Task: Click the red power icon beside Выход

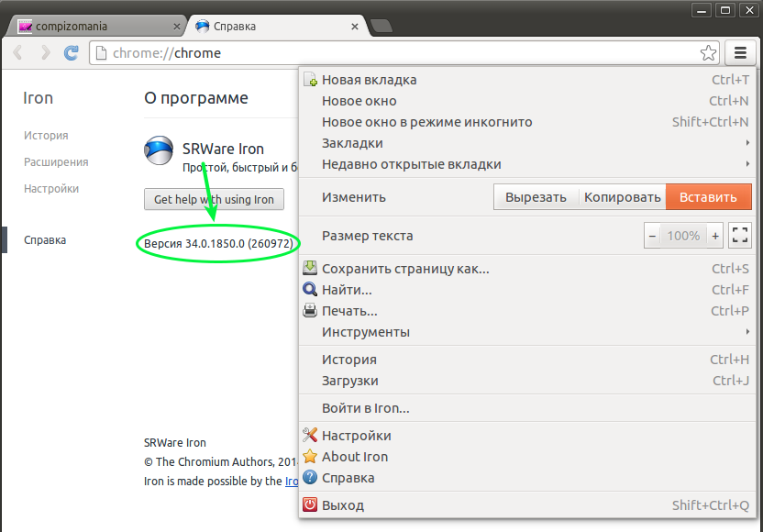Action: click(x=310, y=504)
